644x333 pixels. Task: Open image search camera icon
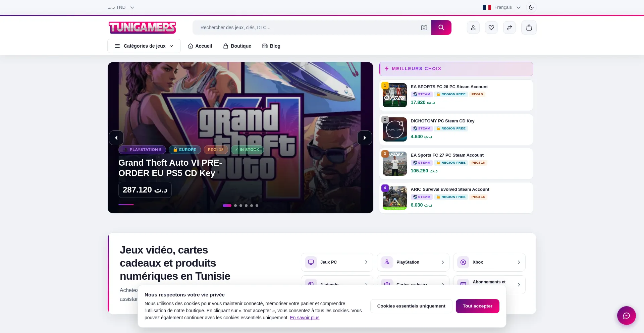click(x=424, y=27)
